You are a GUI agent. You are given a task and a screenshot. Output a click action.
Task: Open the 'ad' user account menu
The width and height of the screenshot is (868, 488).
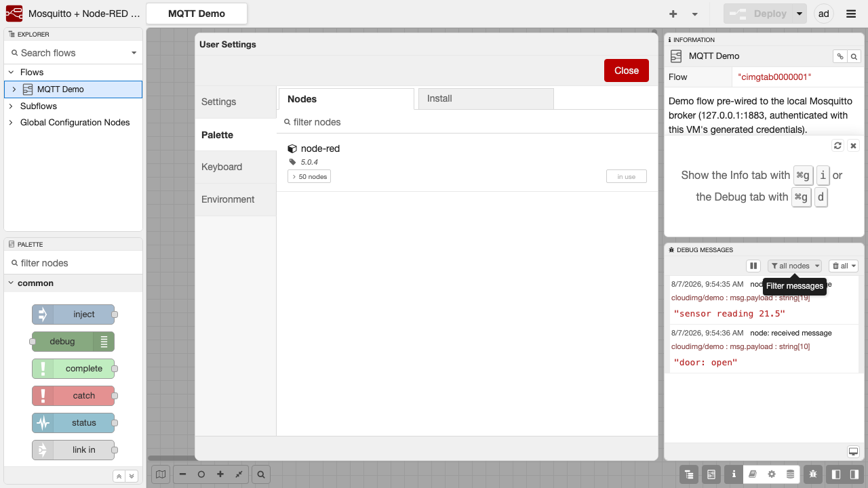824,14
